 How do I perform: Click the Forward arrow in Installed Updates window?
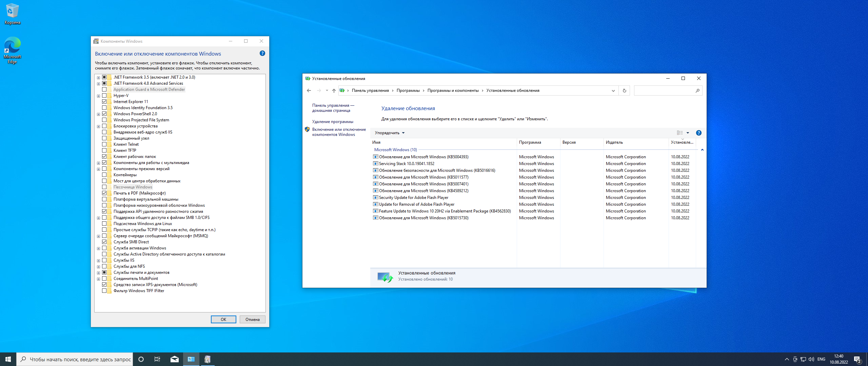(319, 90)
